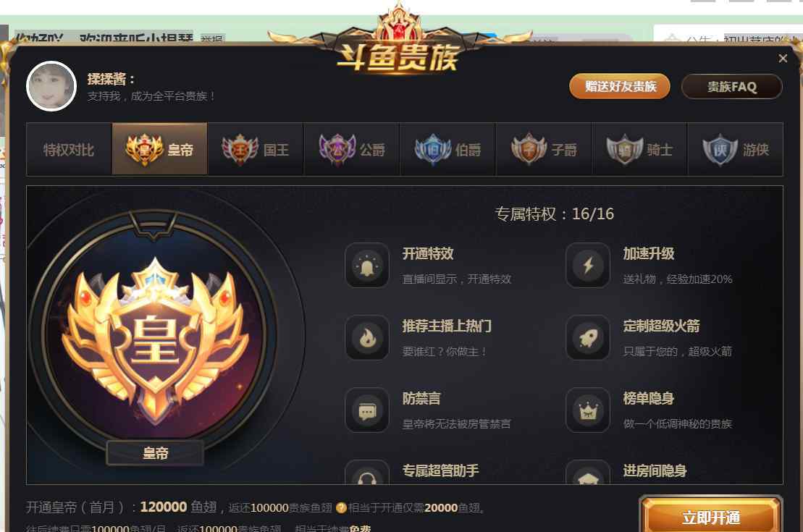Select the 公爵 nobility tab
This screenshot has height=532, width=803.
(x=351, y=150)
